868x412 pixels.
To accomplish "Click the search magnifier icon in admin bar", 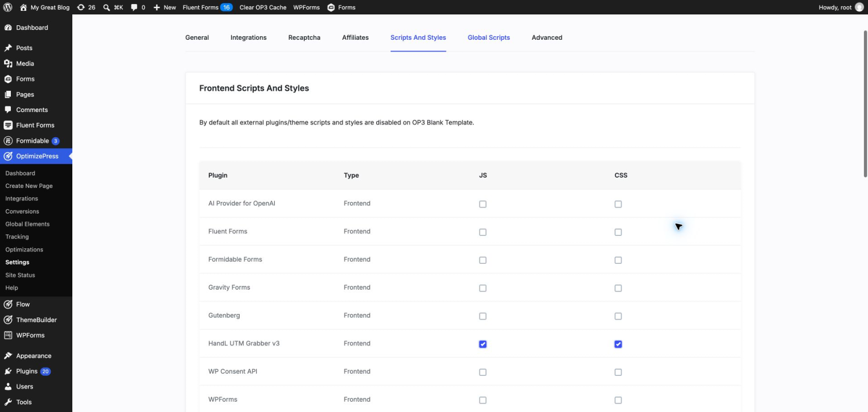I will coord(106,7).
